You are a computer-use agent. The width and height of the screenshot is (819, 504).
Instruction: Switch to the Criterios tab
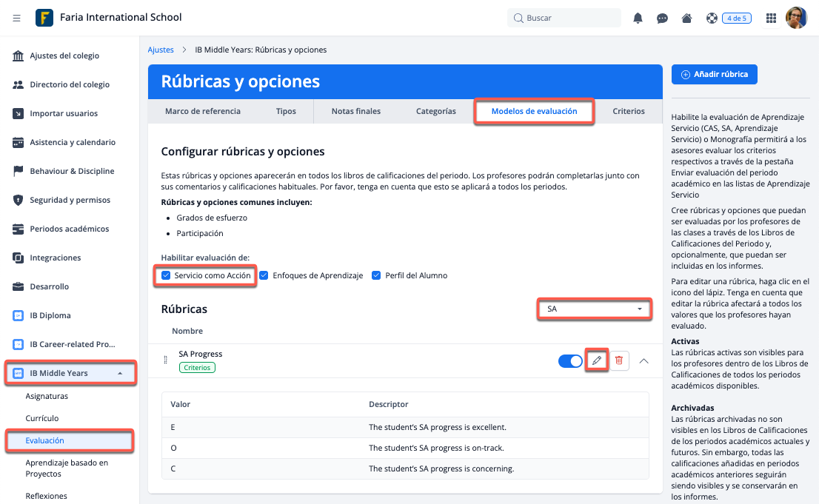[x=628, y=111]
